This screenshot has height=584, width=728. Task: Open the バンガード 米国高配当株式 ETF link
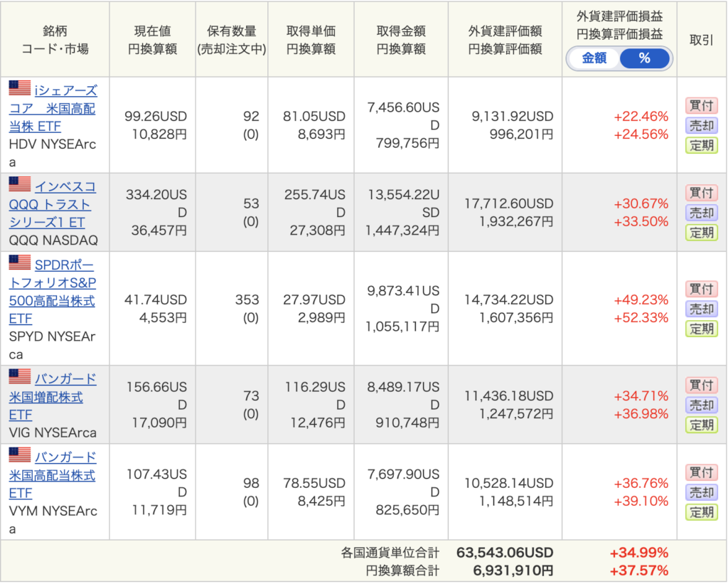click(x=53, y=475)
